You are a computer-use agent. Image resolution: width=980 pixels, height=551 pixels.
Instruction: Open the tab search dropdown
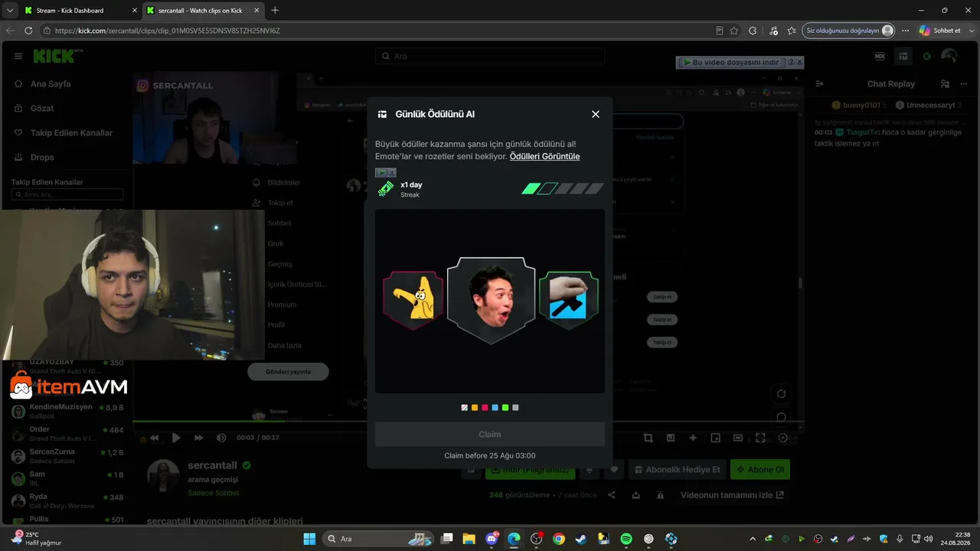pyautogui.click(x=10, y=11)
